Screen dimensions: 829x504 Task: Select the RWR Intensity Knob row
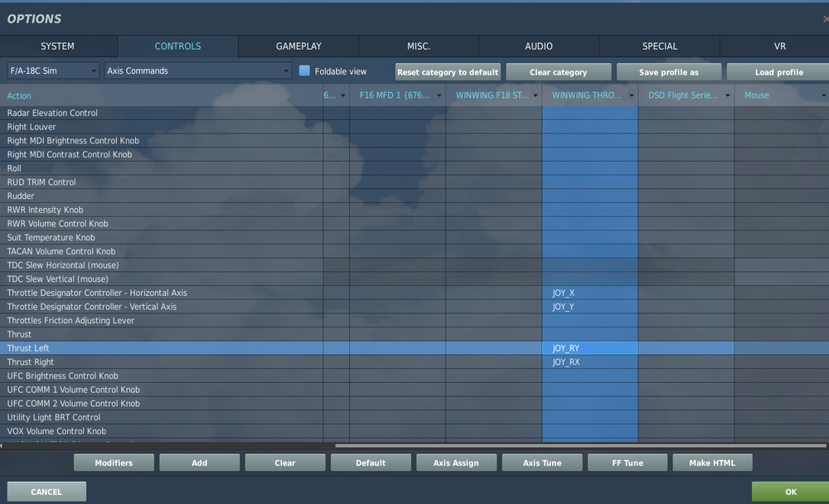[414, 210]
